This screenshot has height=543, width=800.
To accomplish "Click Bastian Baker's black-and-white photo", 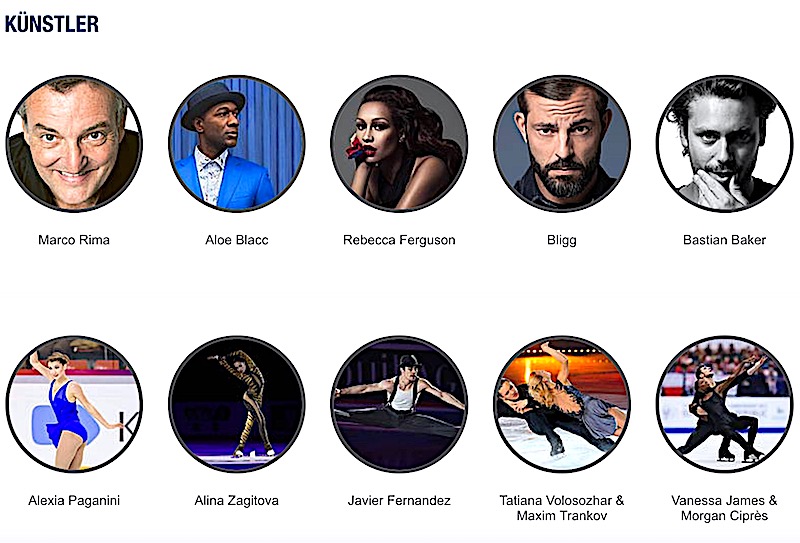I will tap(724, 143).
